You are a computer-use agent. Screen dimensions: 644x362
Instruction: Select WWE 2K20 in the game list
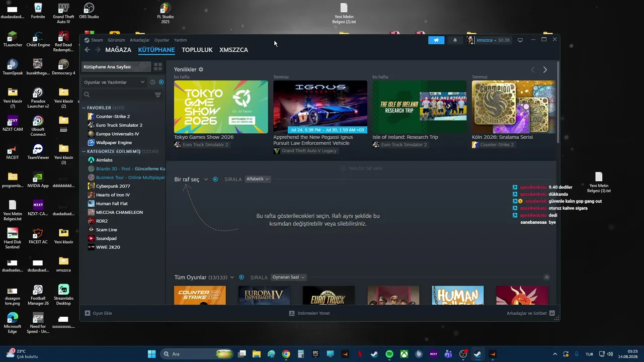click(x=108, y=247)
